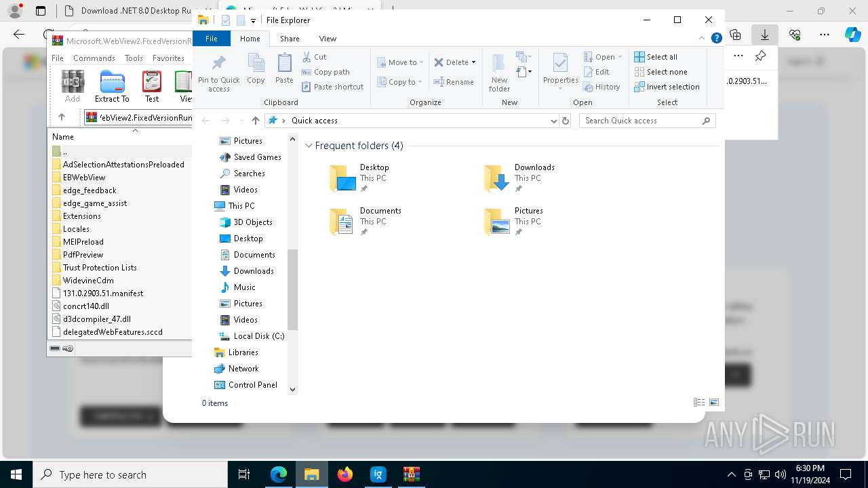Screen dimensions: 868x488
Task: Click Refresh button beside address bar
Action: click(566, 121)
